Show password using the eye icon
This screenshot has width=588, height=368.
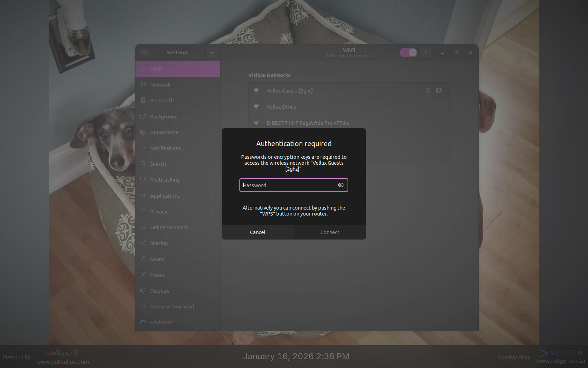pyautogui.click(x=341, y=185)
